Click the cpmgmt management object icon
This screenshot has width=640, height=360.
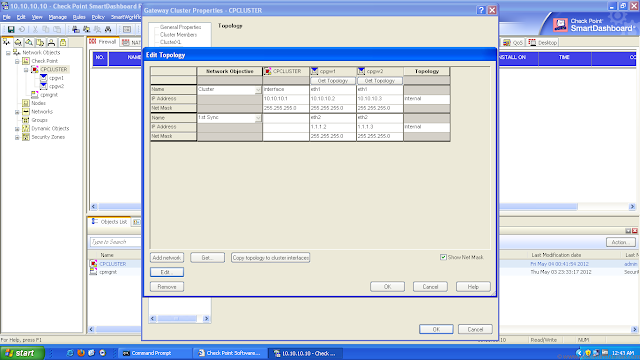pyautogui.click(x=35, y=95)
